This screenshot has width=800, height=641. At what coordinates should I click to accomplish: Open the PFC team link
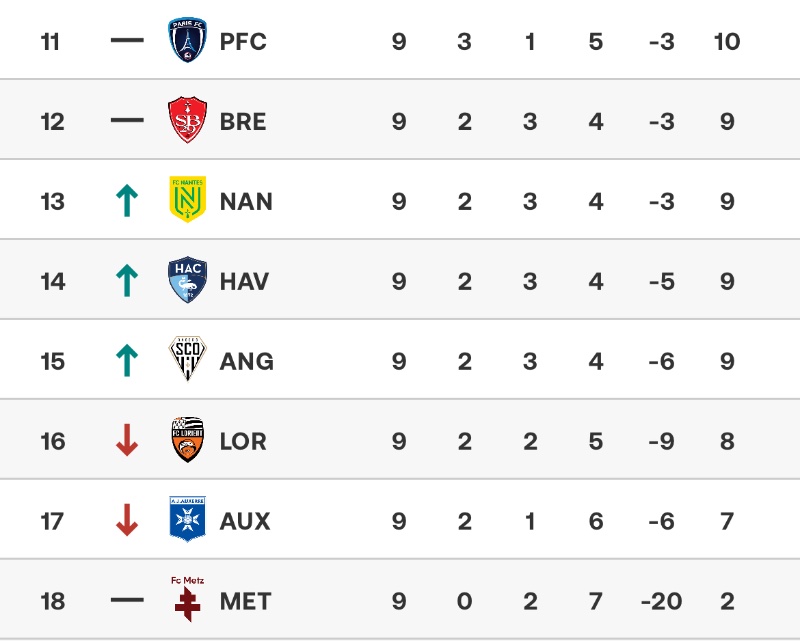click(x=243, y=42)
